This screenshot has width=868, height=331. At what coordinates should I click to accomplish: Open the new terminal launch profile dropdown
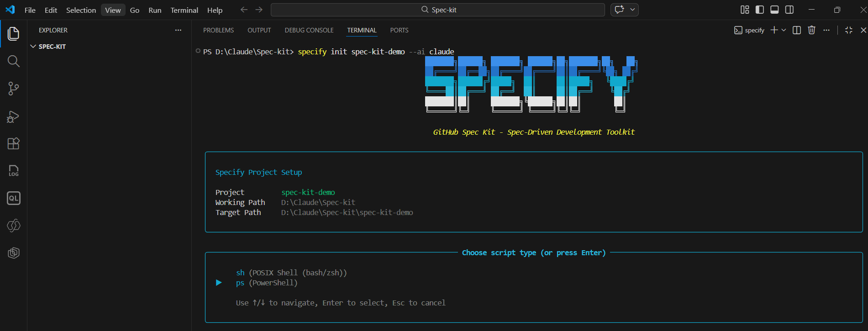784,30
